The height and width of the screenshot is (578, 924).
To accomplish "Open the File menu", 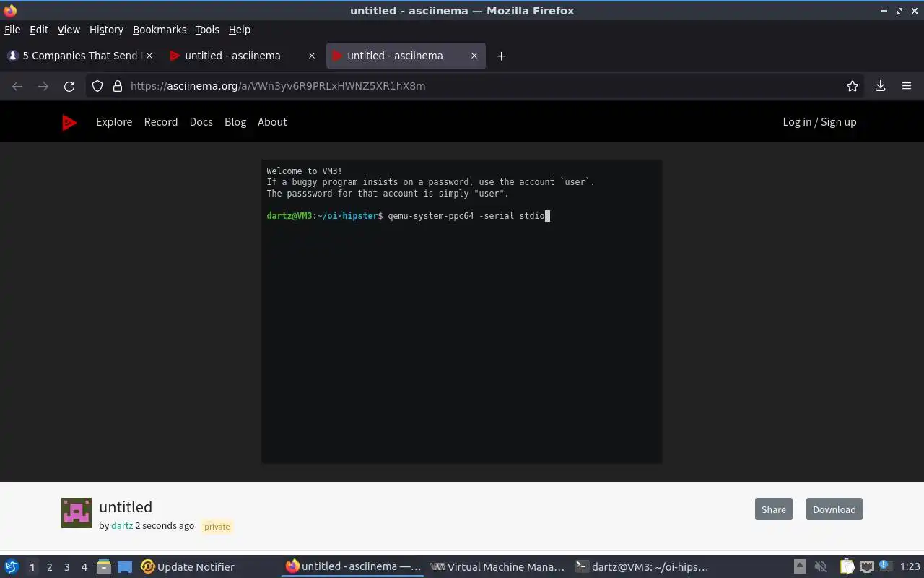I will tap(12, 30).
